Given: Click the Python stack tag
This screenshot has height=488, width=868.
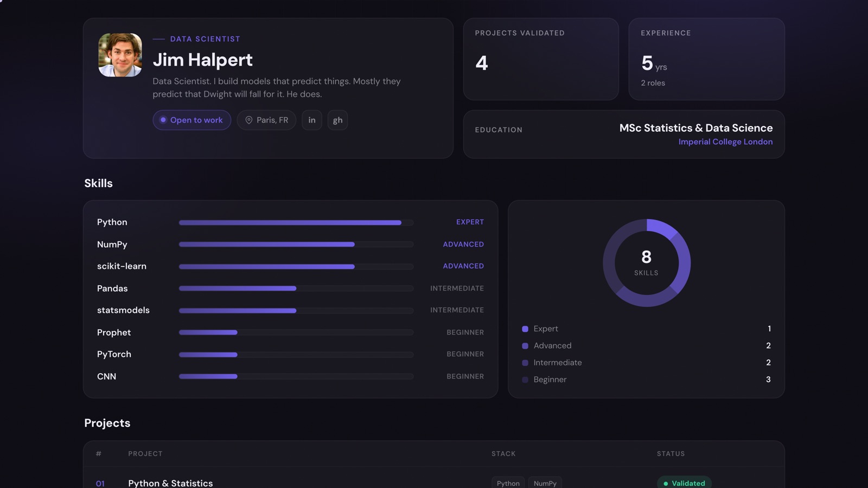Looking at the screenshot, I should pyautogui.click(x=508, y=483).
